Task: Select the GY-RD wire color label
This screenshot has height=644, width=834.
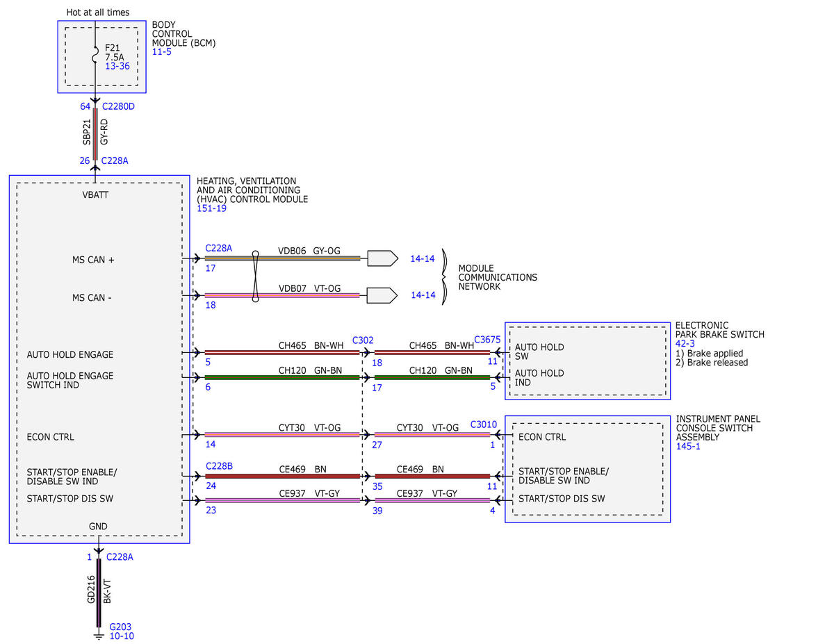Action: coord(104,131)
